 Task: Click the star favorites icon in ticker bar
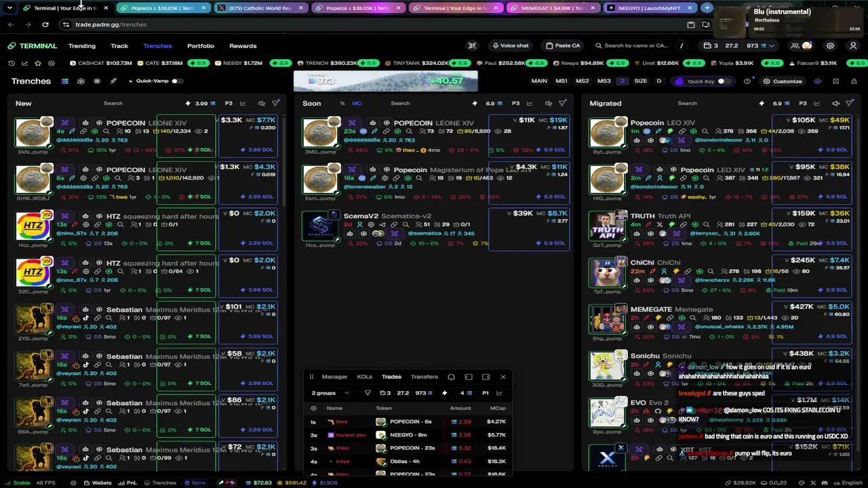pos(38,63)
